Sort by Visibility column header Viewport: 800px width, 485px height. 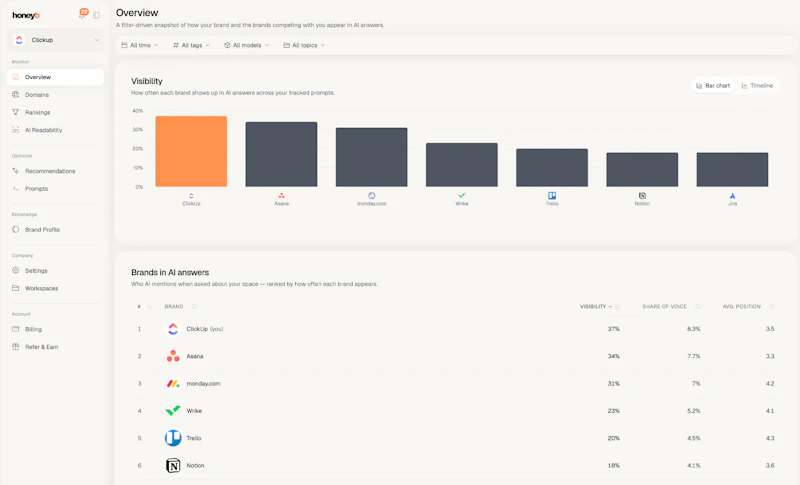click(596, 307)
